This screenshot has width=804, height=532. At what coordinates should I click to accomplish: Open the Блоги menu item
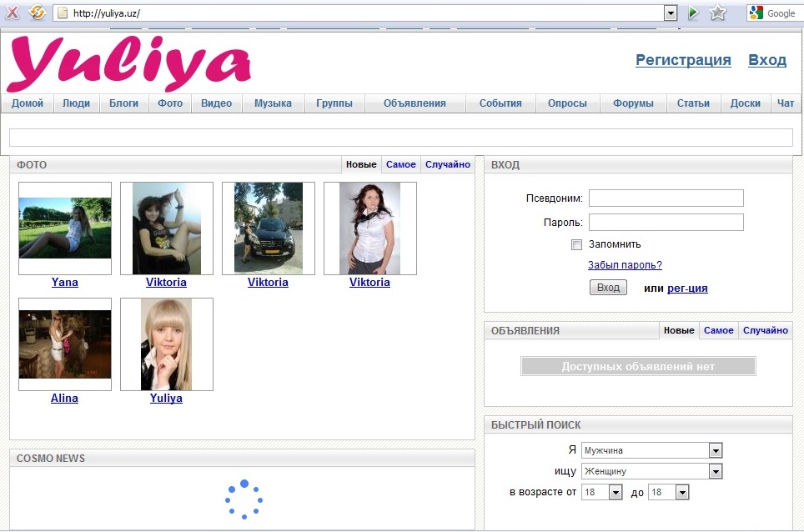[x=123, y=103]
